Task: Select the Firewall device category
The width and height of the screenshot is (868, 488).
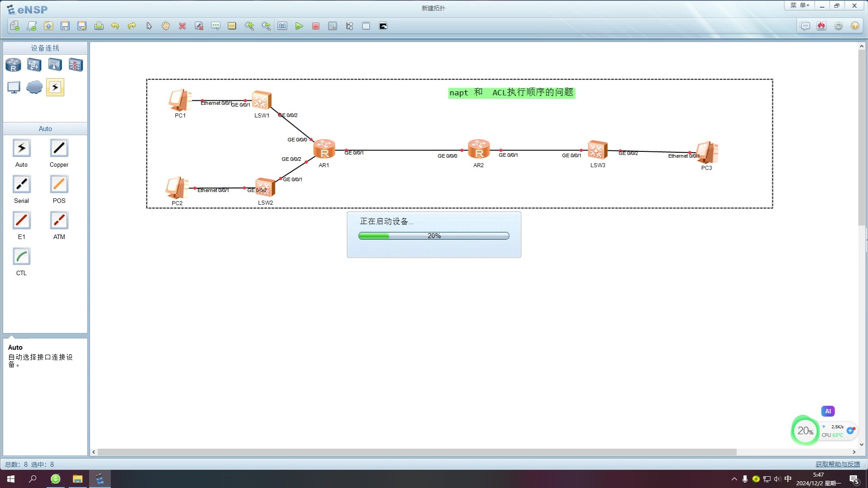Action: [x=75, y=65]
